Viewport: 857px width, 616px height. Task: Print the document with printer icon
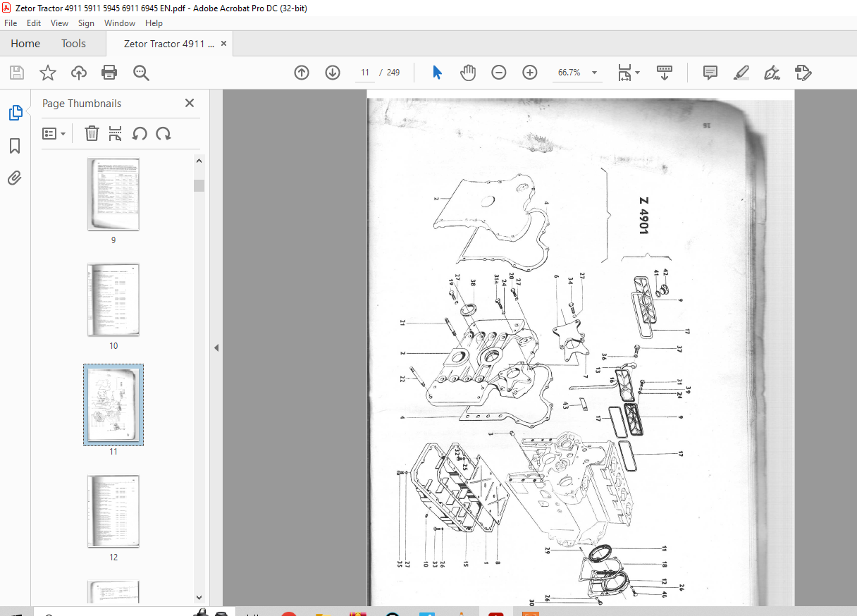point(109,73)
